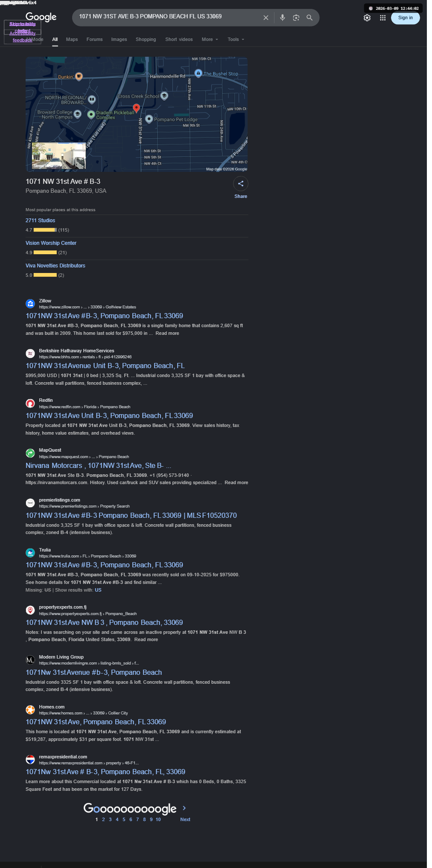Expand the More search filters dropdown

(x=210, y=39)
